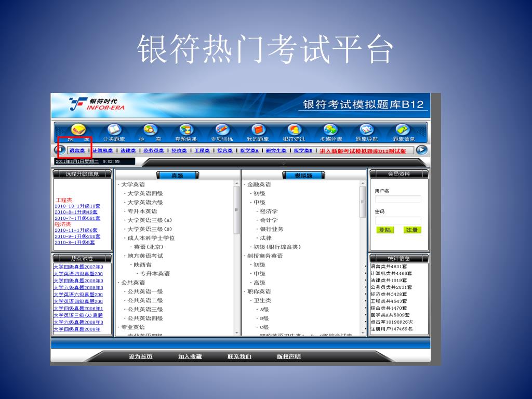532x399 pixels.
Task: Open the 银符资讯 icon
Action: point(294,130)
